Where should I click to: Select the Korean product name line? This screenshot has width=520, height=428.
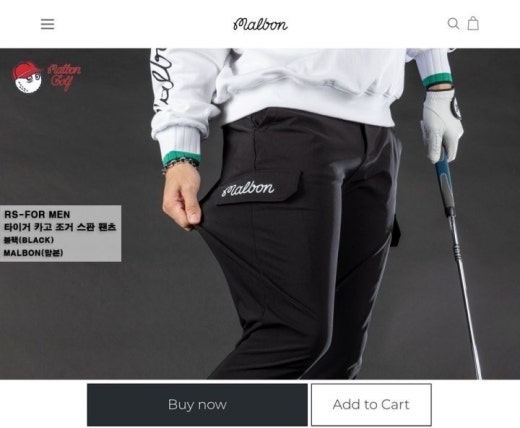pos(60,227)
